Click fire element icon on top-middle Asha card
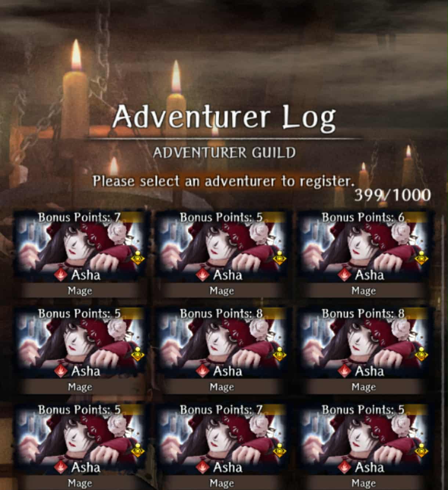The image size is (448, 490). pyautogui.click(x=203, y=275)
